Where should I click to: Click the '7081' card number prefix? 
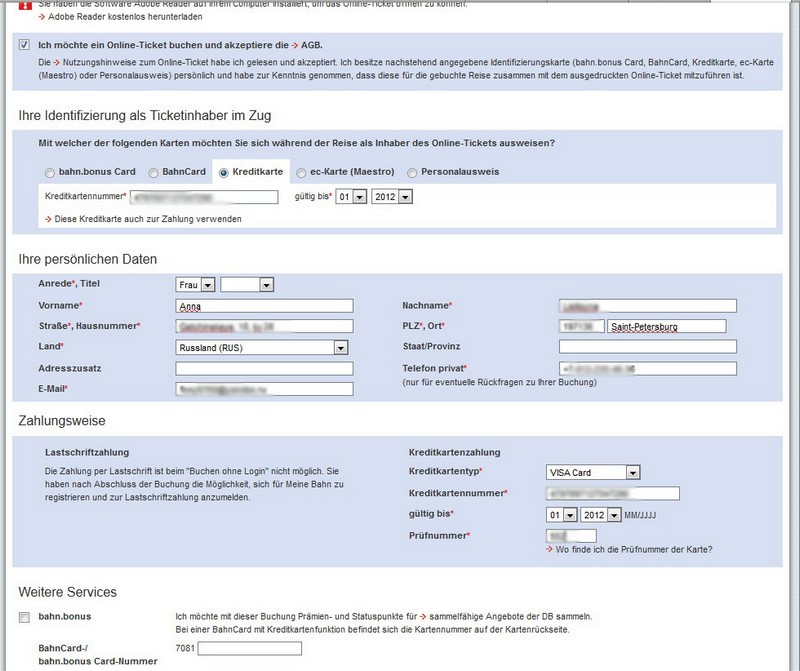(185, 649)
